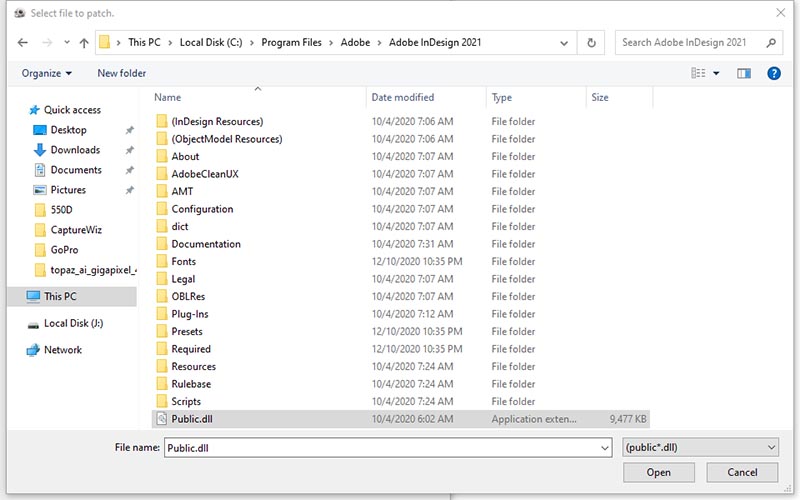This screenshot has height=500, width=800.
Task: Click the dict folder icon
Action: (x=162, y=227)
